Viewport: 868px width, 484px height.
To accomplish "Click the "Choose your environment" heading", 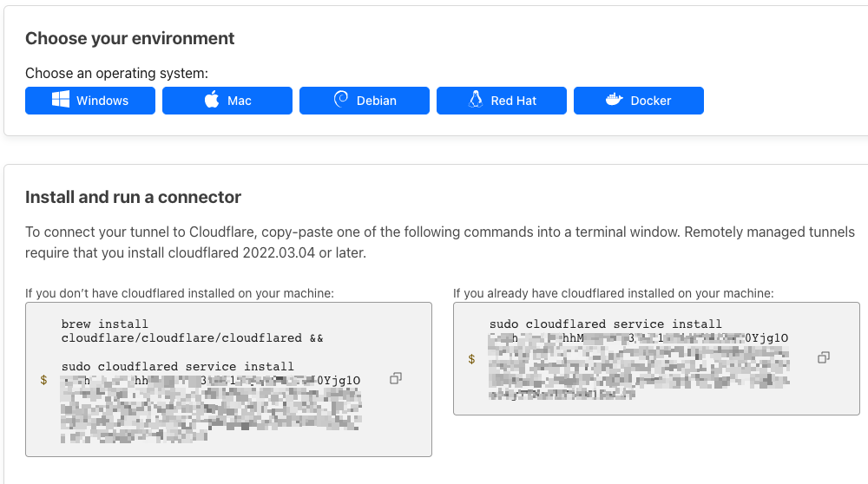I will [130, 38].
